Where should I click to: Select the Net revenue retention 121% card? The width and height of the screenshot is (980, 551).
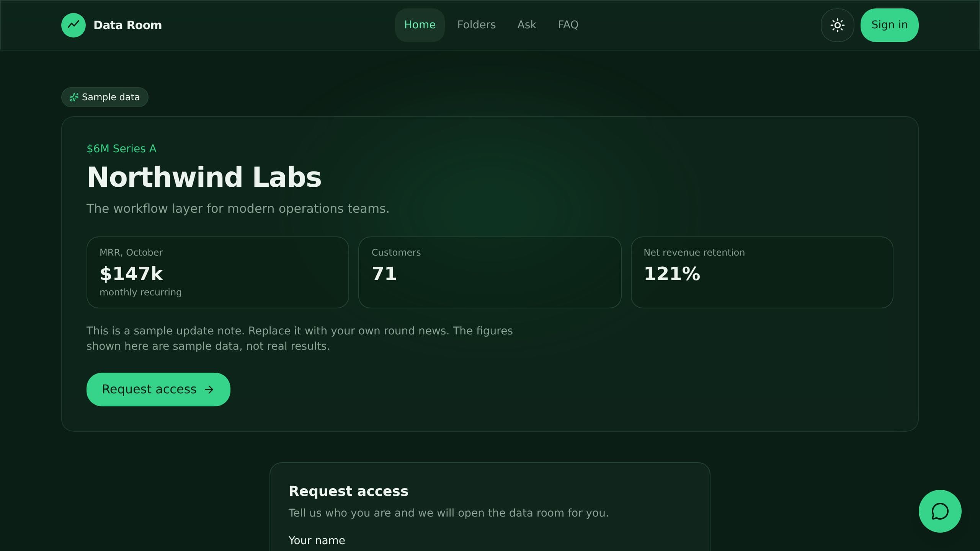(762, 272)
